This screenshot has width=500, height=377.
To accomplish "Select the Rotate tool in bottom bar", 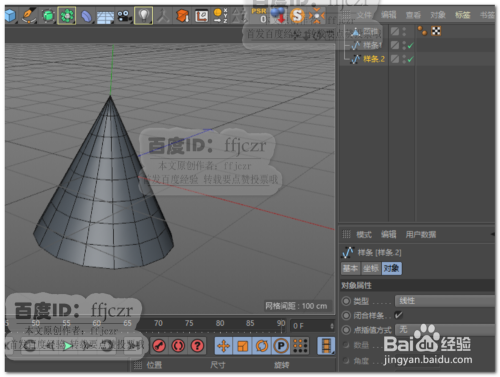I will pos(262,346).
